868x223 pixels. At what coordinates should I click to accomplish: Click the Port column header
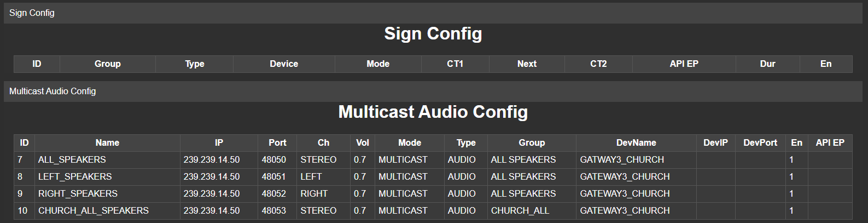277,142
